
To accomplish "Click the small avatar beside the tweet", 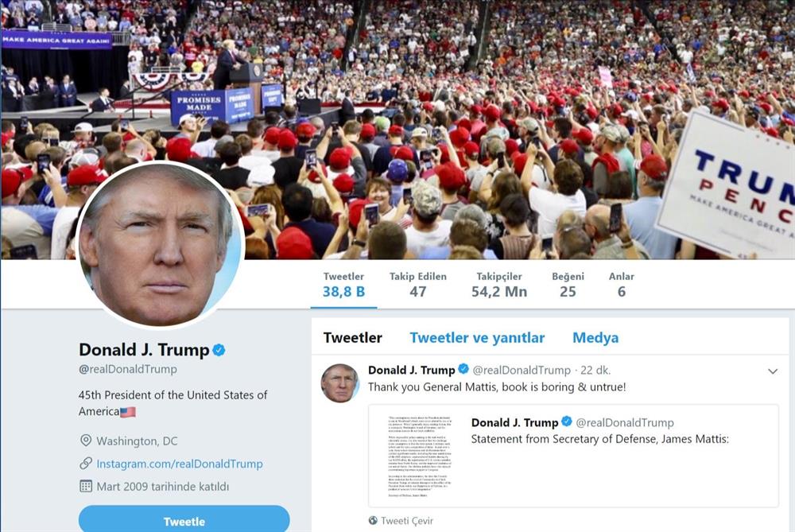I will pos(339,383).
